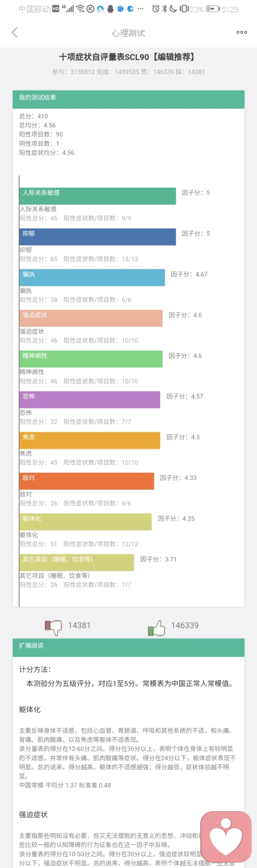Click the dislike count 14381

coord(79,625)
